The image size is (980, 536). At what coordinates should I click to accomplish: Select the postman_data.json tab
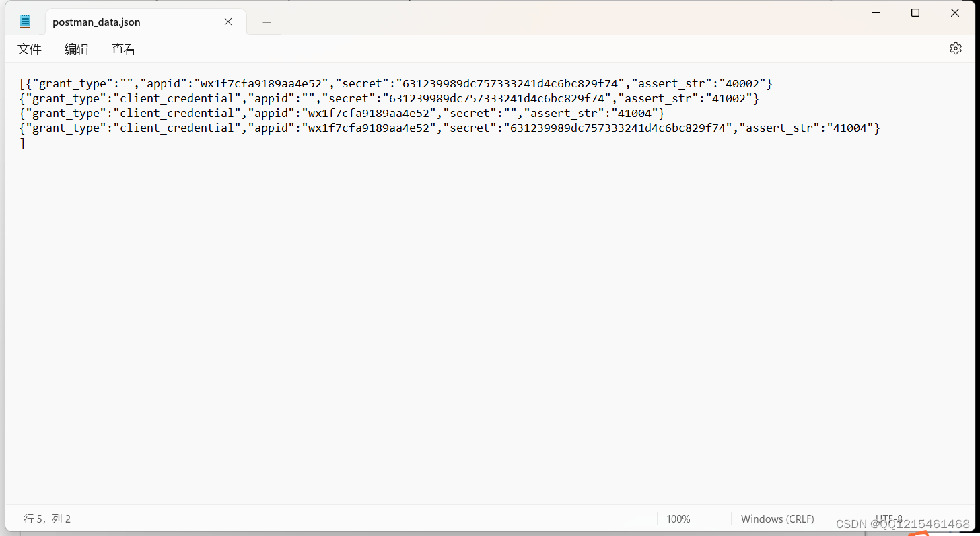pyautogui.click(x=145, y=22)
